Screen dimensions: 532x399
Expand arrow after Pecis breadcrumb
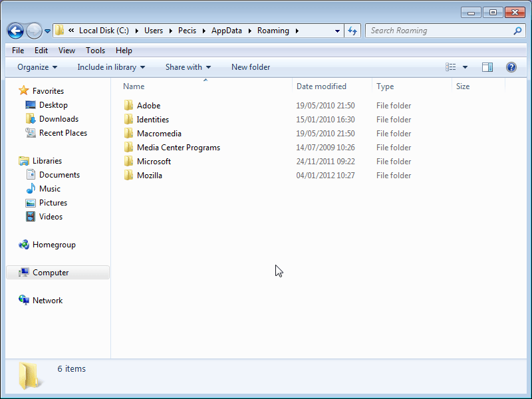(x=204, y=31)
